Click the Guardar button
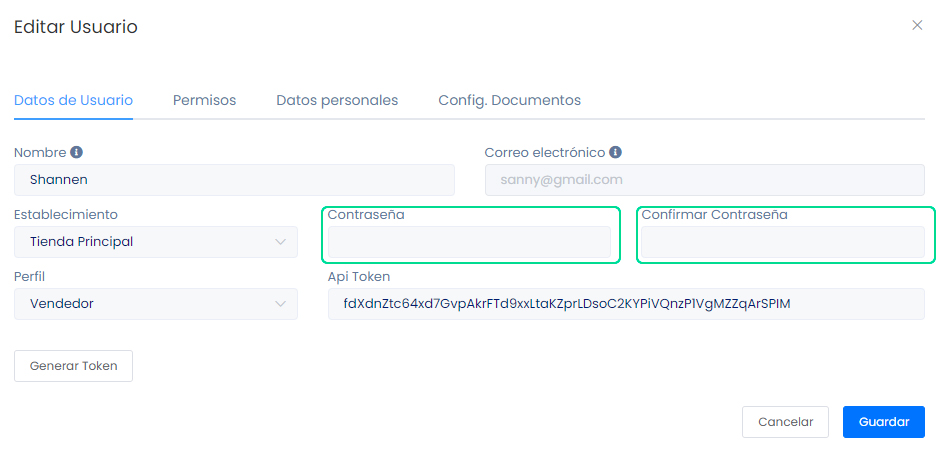941x464 pixels. [883, 422]
